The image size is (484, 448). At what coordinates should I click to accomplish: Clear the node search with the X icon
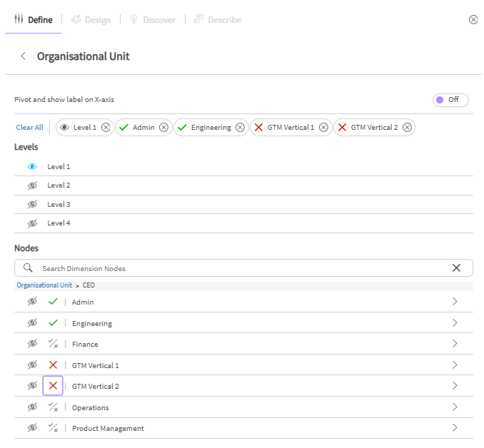(x=456, y=268)
